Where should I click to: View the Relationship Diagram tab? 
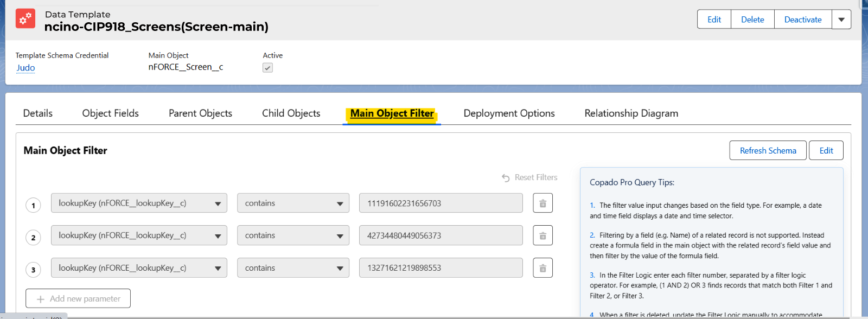(631, 113)
